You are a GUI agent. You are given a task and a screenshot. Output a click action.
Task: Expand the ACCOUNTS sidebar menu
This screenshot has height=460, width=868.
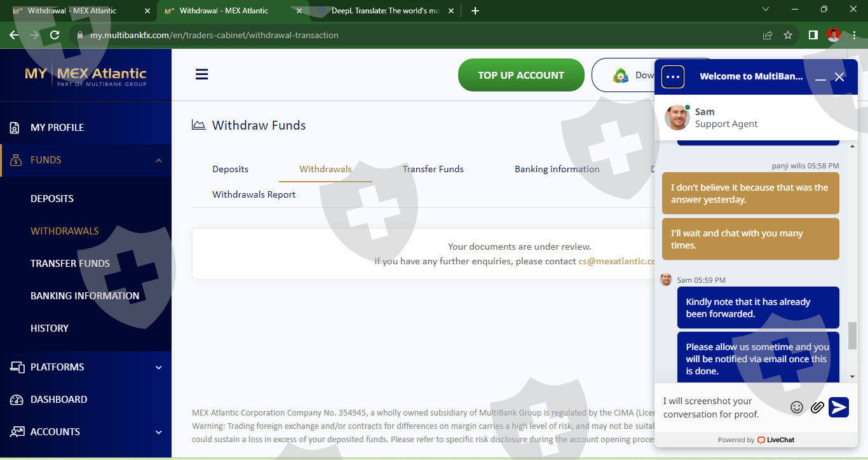click(x=158, y=432)
